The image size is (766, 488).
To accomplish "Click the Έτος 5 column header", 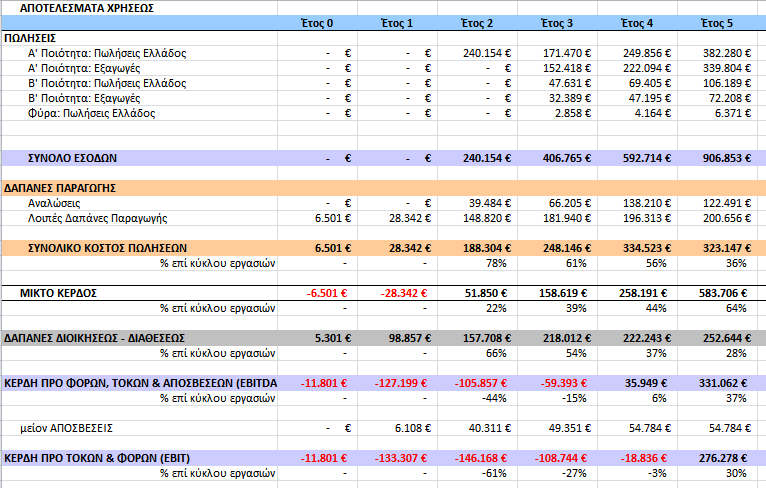I will (717, 23).
